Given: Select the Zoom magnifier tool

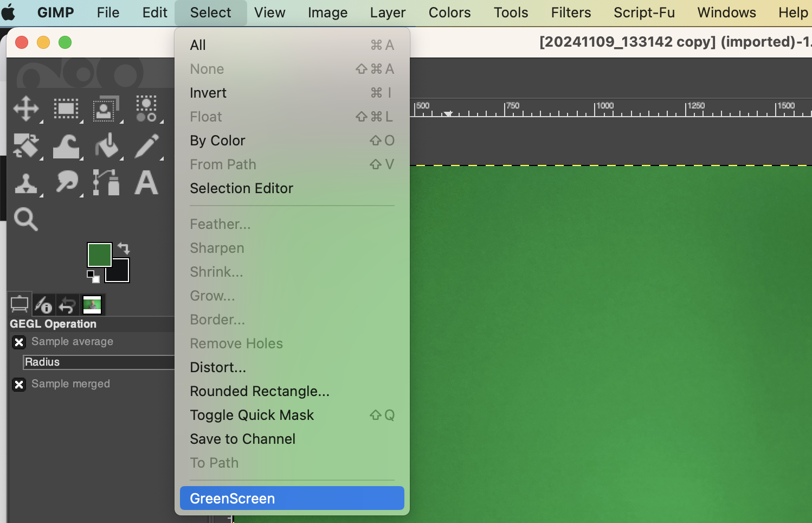Looking at the screenshot, I should pyautogui.click(x=26, y=219).
